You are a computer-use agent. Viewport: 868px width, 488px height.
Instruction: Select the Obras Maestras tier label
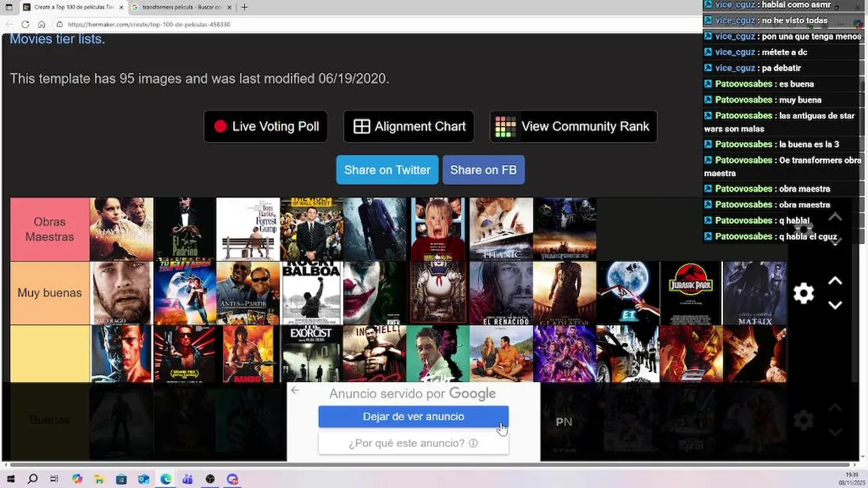coord(50,229)
